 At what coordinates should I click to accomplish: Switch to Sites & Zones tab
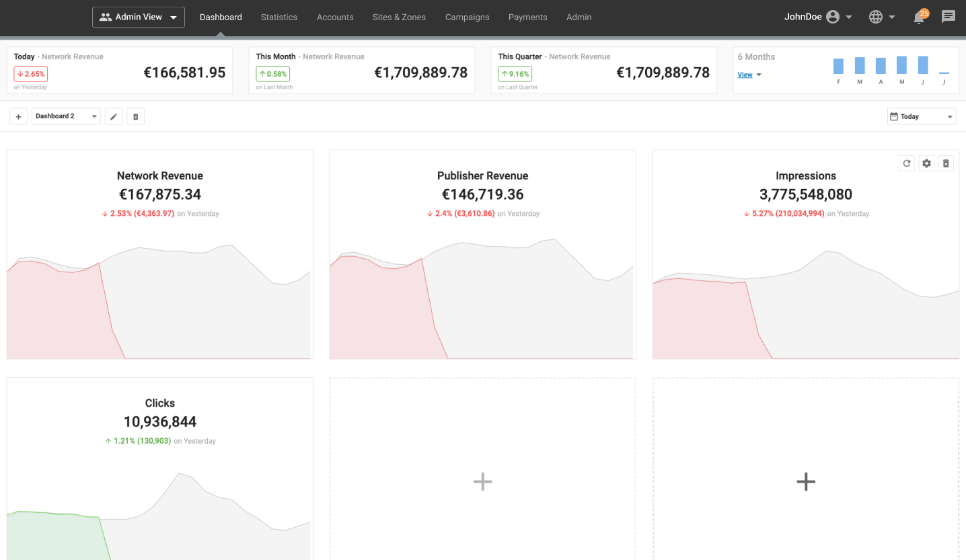(399, 17)
